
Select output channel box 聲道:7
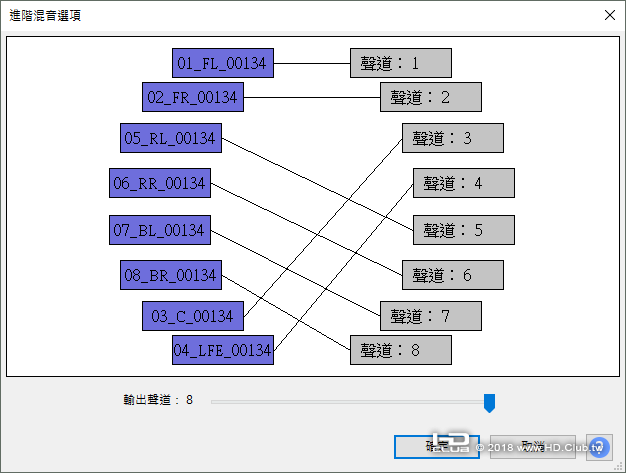pyautogui.click(x=431, y=316)
